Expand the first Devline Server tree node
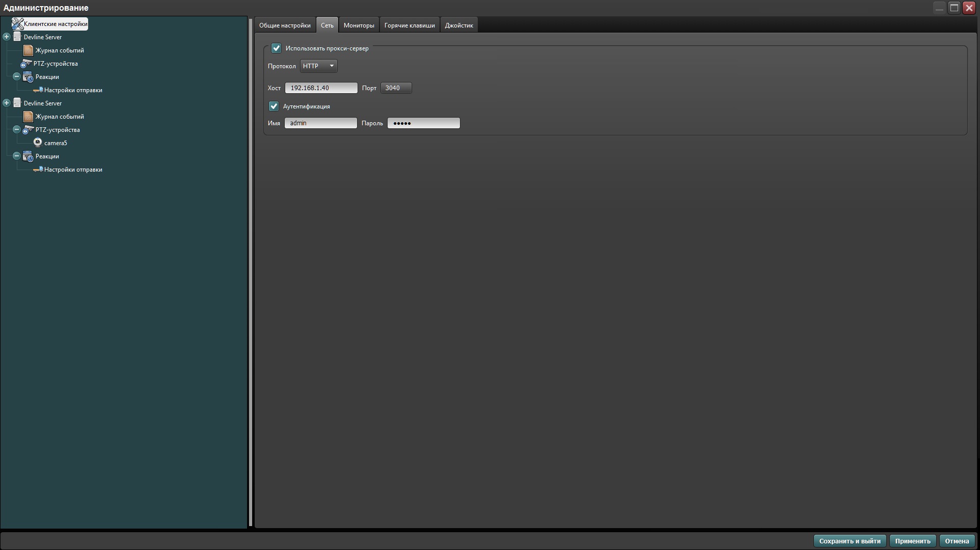This screenshot has width=980, height=550. (x=6, y=36)
